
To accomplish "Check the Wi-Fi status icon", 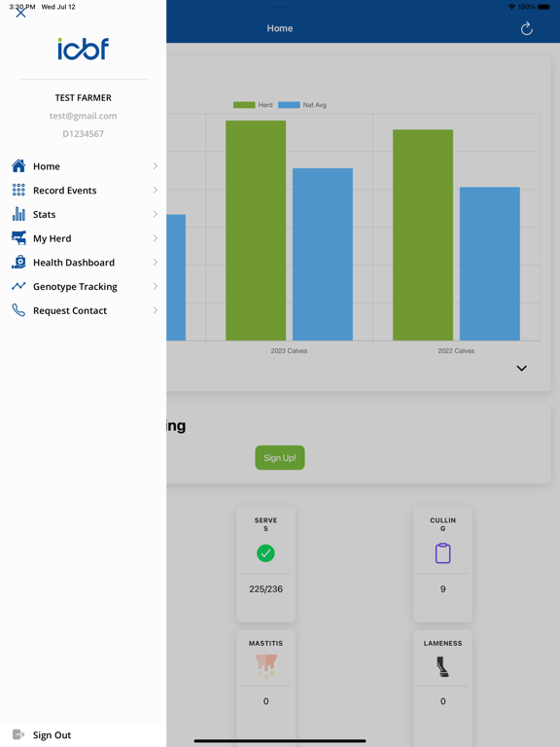I will click(x=512, y=7).
